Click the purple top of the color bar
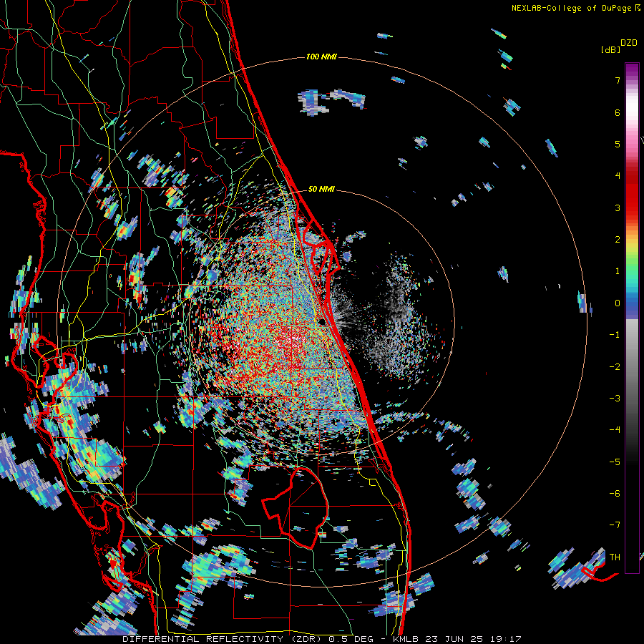The width and height of the screenshot is (644, 644). pyautogui.click(x=632, y=69)
